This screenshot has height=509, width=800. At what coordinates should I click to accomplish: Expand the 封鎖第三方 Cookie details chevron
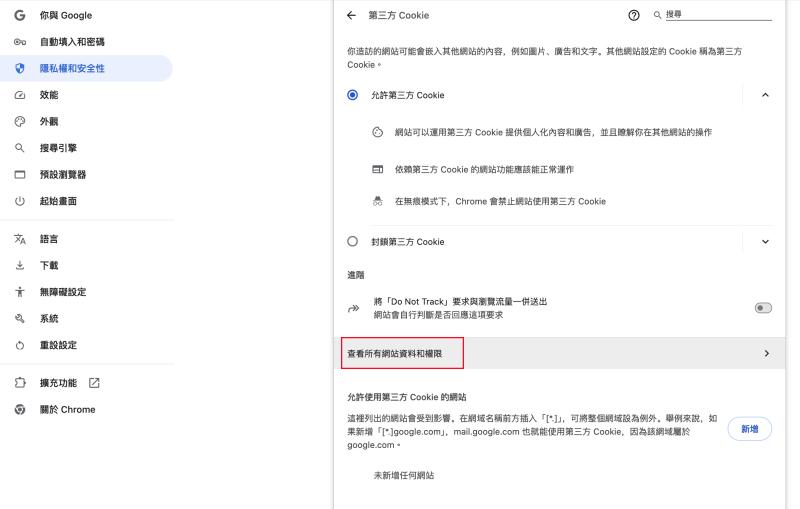[x=765, y=242]
